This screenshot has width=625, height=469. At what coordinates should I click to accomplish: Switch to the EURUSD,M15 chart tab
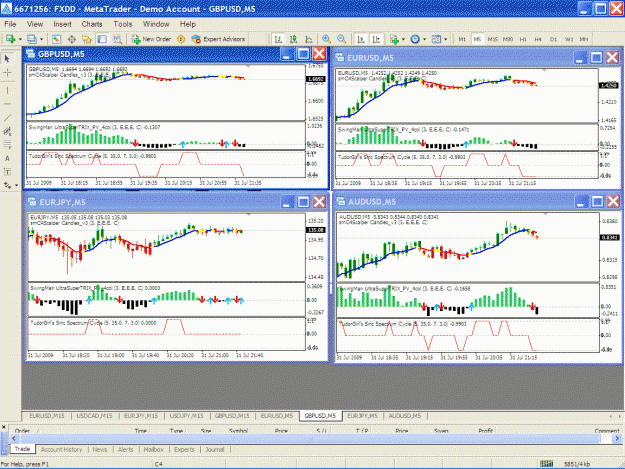click(x=47, y=416)
